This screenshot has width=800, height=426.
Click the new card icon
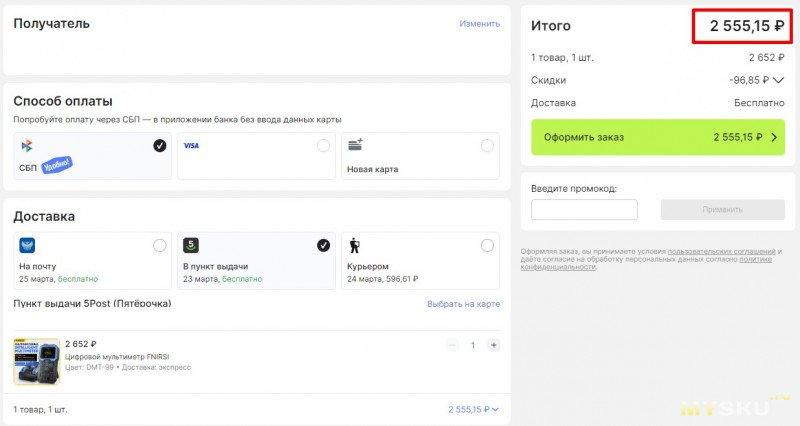pyautogui.click(x=355, y=146)
